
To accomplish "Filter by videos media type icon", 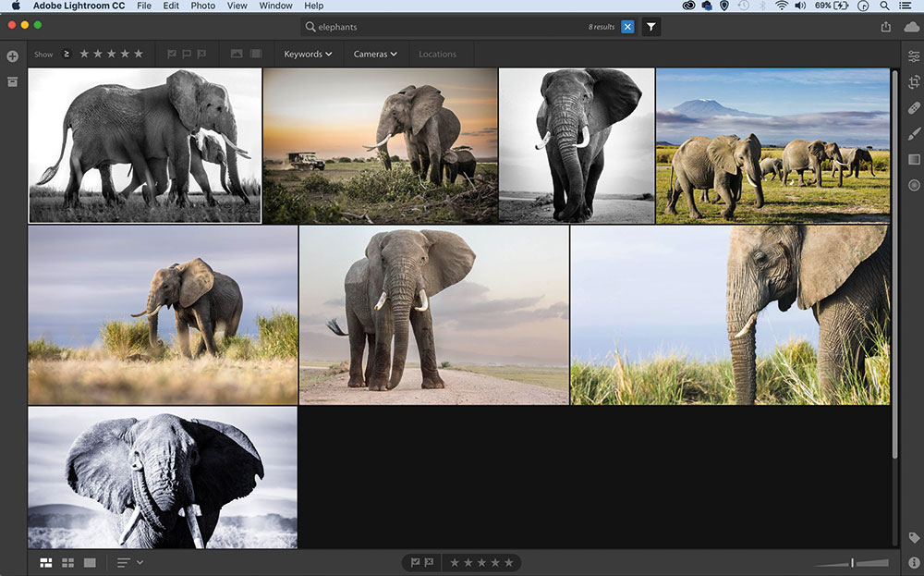I will pyautogui.click(x=256, y=54).
